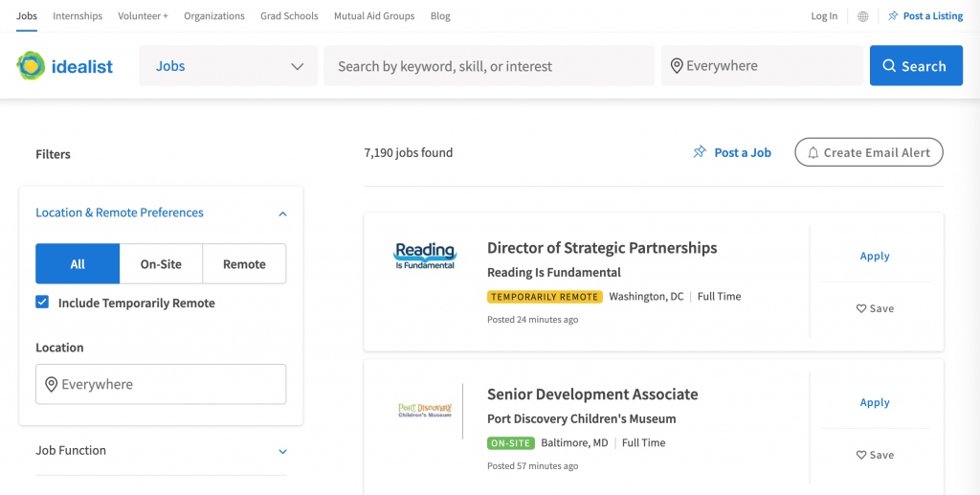Apply to Director of Strategic Partnerships
The height and width of the screenshot is (495, 980).
[x=875, y=257]
